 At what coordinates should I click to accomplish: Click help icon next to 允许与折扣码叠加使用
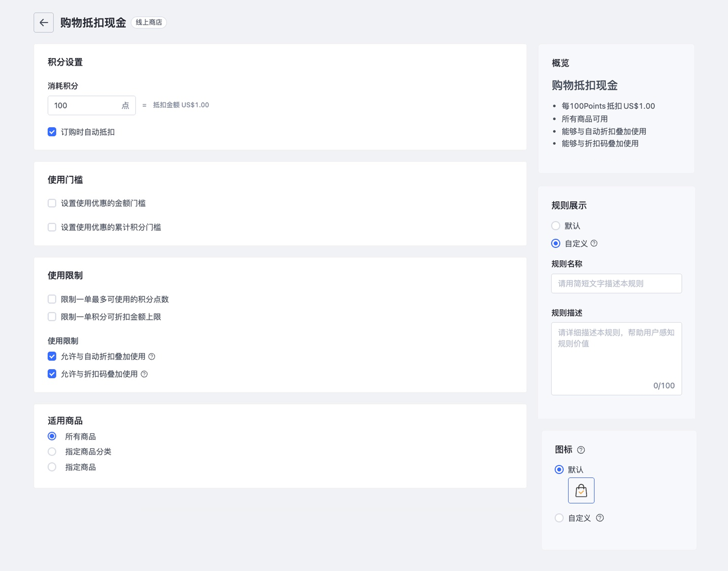[144, 374]
